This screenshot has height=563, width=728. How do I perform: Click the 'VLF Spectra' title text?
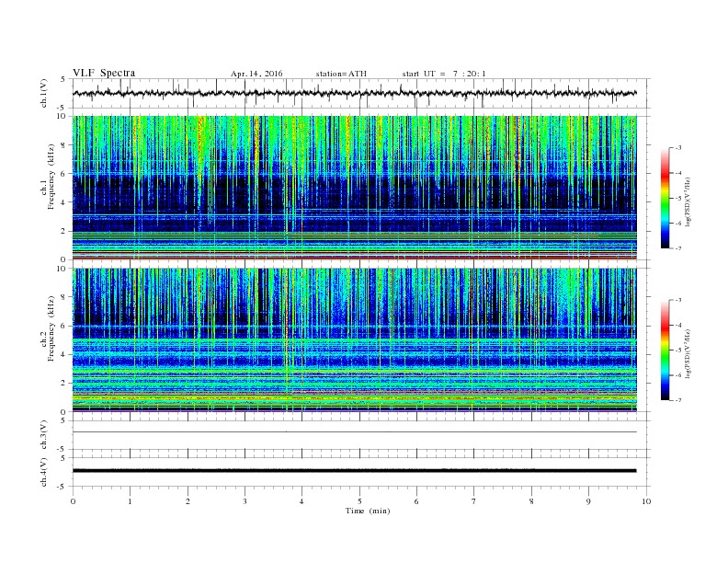click(104, 73)
